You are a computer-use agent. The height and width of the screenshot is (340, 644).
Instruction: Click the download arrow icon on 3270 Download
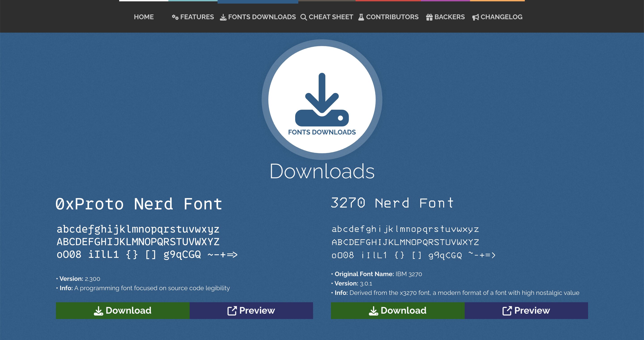(373, 311)
